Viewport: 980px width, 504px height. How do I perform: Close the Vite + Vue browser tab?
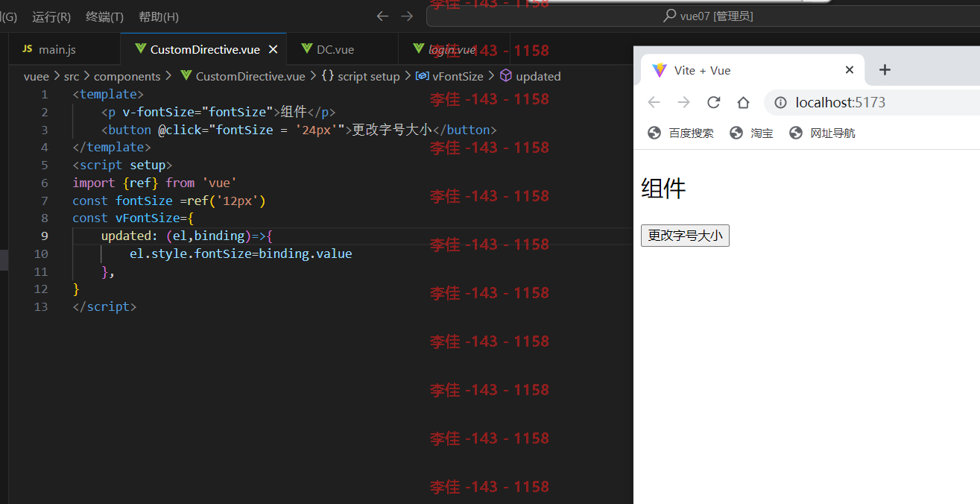click(x=849, y=70)
